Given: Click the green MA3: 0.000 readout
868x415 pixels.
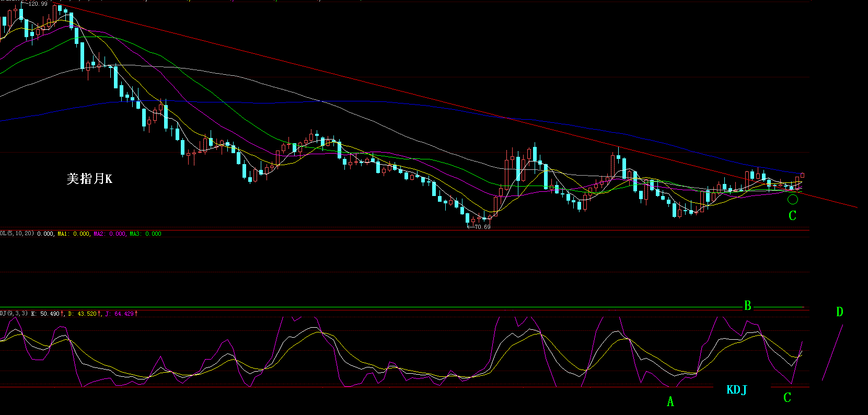Looking at the screenshot, I should (x=146, y=234).
